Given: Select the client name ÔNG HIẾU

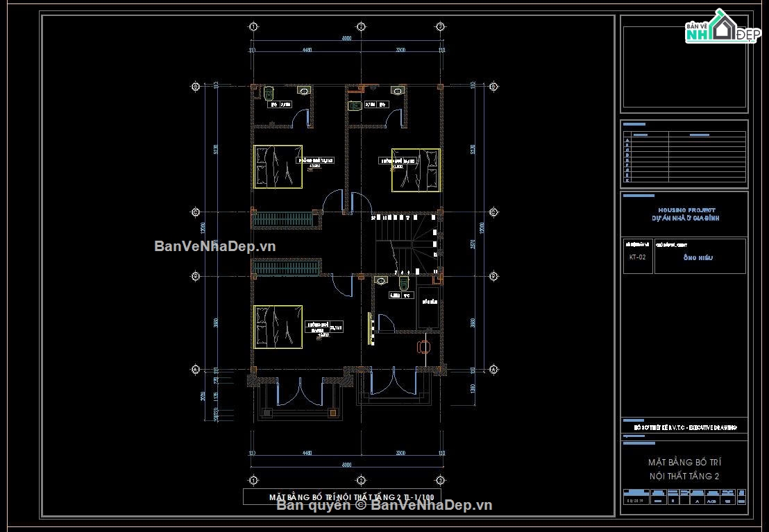Looking at the screenshot, I should point(698,257).
